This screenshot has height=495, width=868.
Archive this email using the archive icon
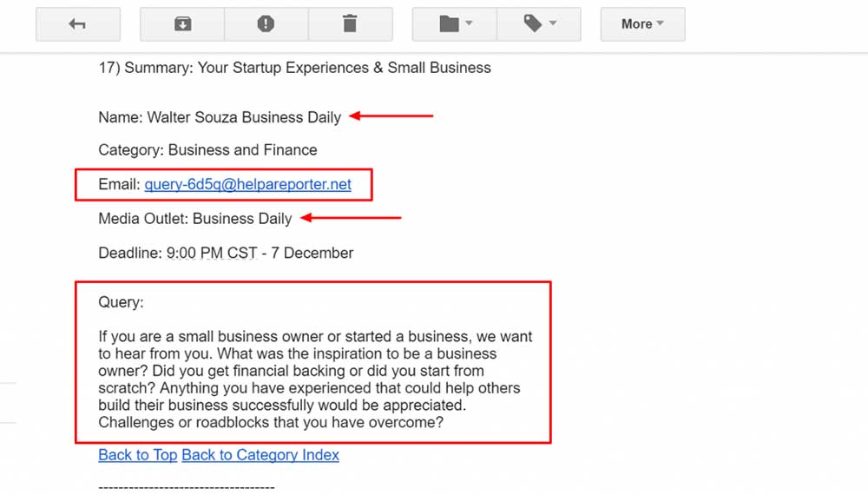(182, 24)
